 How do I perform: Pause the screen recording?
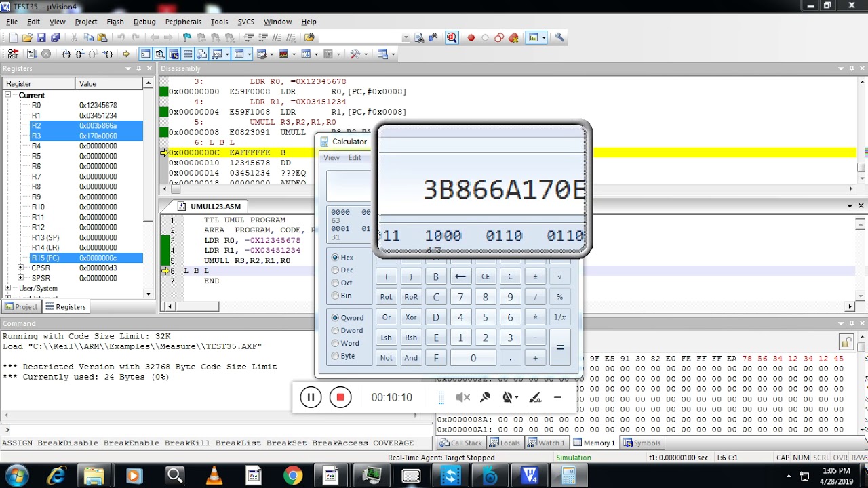click(x=311, y=397)
